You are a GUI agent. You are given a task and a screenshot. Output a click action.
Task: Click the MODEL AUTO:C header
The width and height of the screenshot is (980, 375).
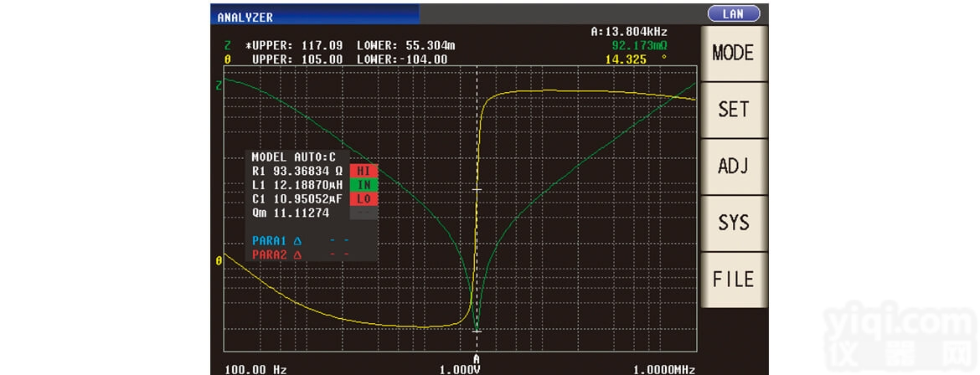point(293,157)
